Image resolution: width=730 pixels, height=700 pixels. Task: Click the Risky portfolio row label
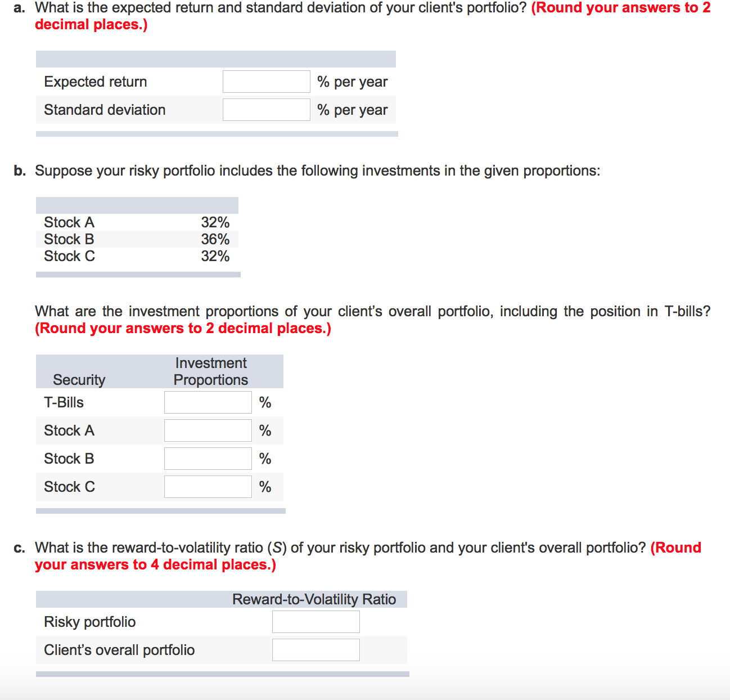pos(90,621)
